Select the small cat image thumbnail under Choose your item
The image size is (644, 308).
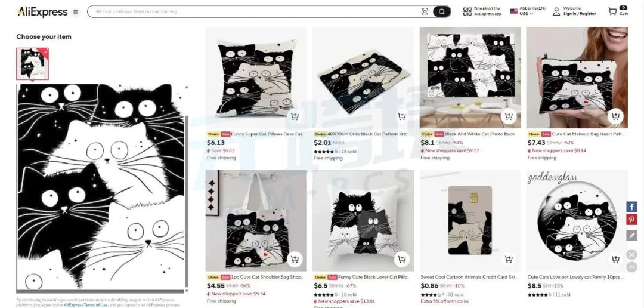pos(32,64)
